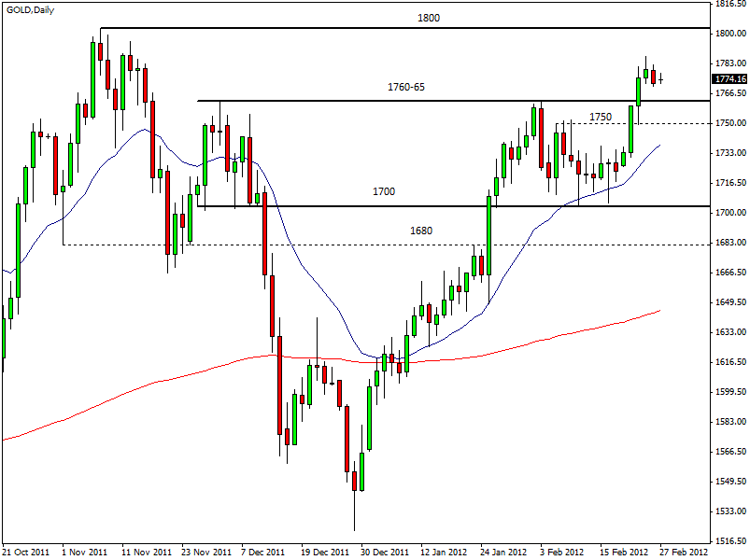Select the 21 Oct 2011 date marker
750x560 pixels.
click(25, 552)
